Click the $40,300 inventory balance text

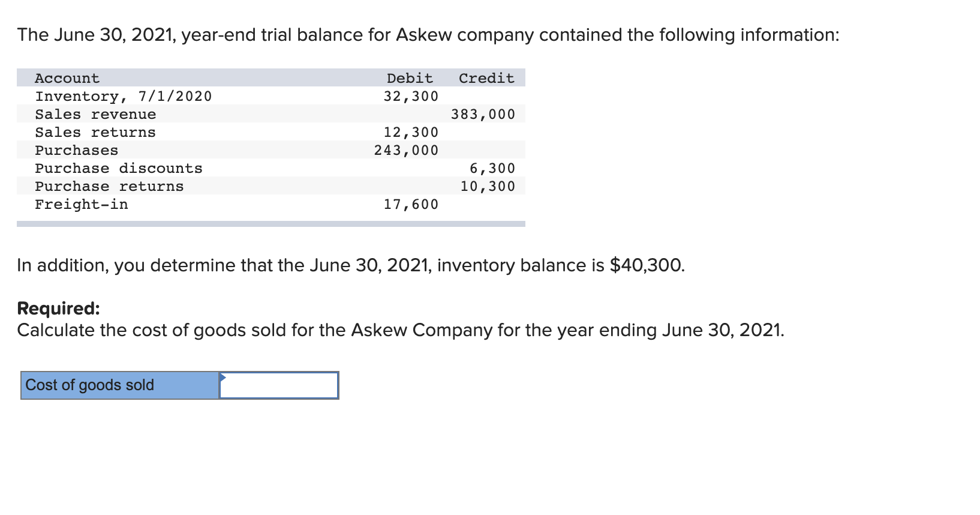click(x=647, y=265)
